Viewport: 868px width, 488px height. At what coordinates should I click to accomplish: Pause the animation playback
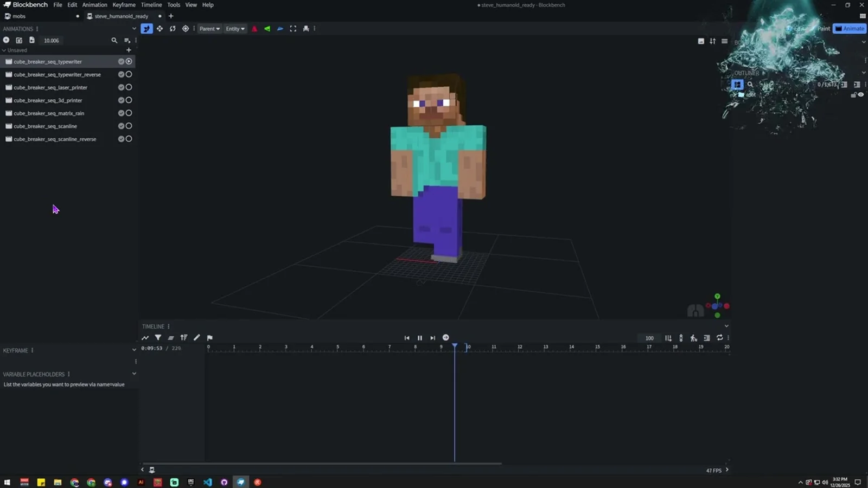tap(420, 338)
